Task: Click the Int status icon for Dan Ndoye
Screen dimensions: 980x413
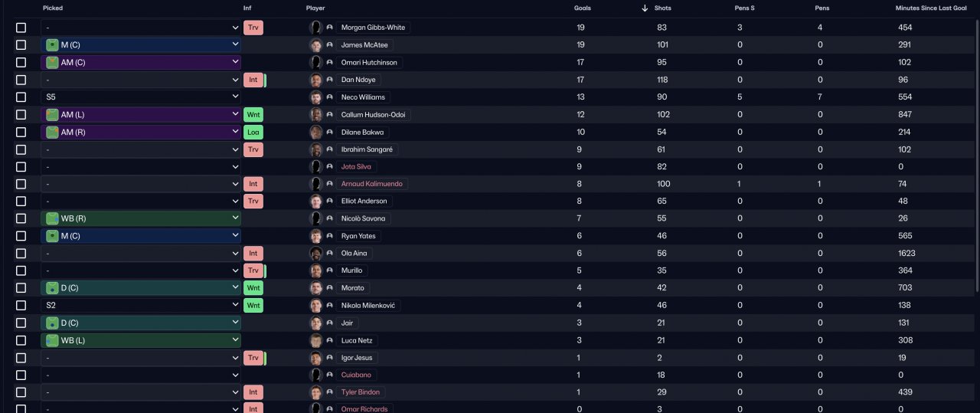Action: (253, 80)
